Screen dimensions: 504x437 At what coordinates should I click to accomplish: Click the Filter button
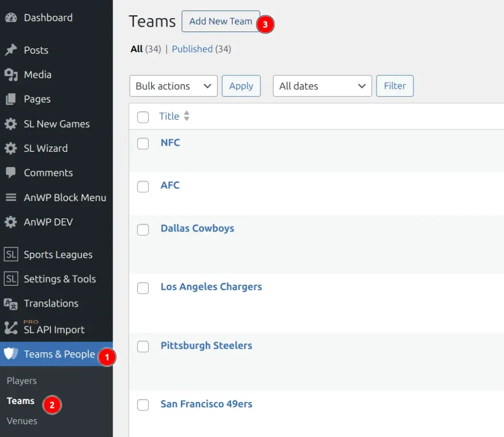(x=395, y=86)
